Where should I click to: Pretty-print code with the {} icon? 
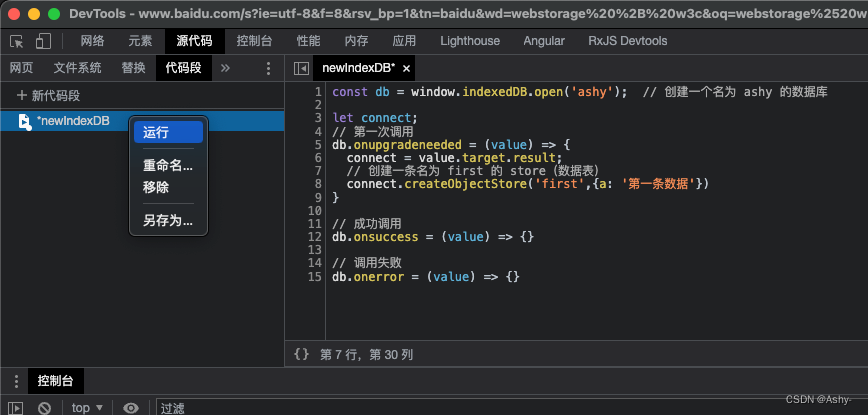coord(301,354)
